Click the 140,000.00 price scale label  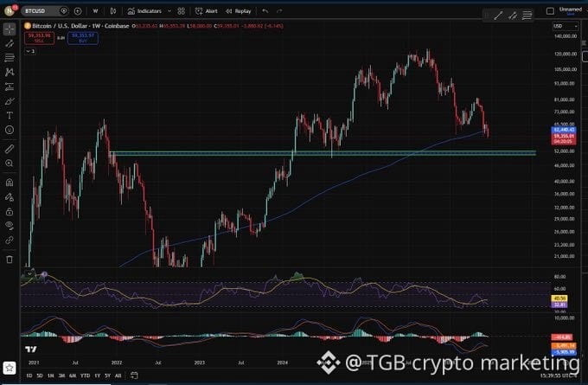566,36
